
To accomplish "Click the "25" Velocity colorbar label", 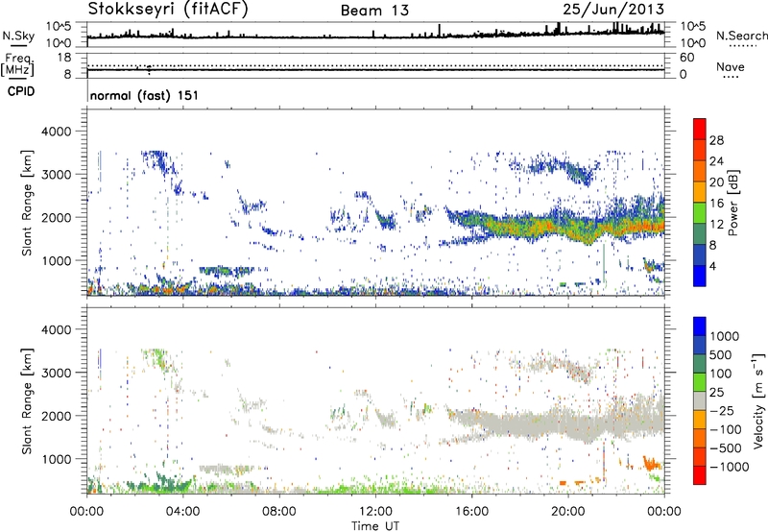I will coord(716,392).
